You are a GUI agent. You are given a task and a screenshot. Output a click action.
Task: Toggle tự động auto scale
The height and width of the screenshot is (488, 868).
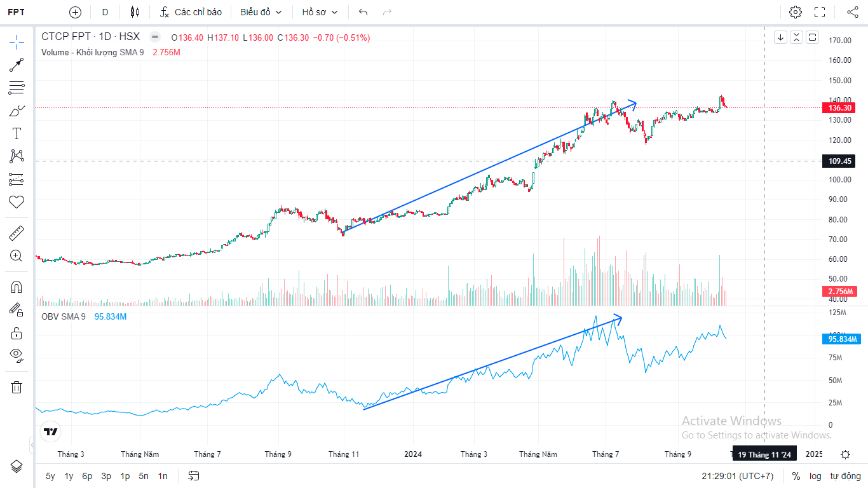point(845,476)
